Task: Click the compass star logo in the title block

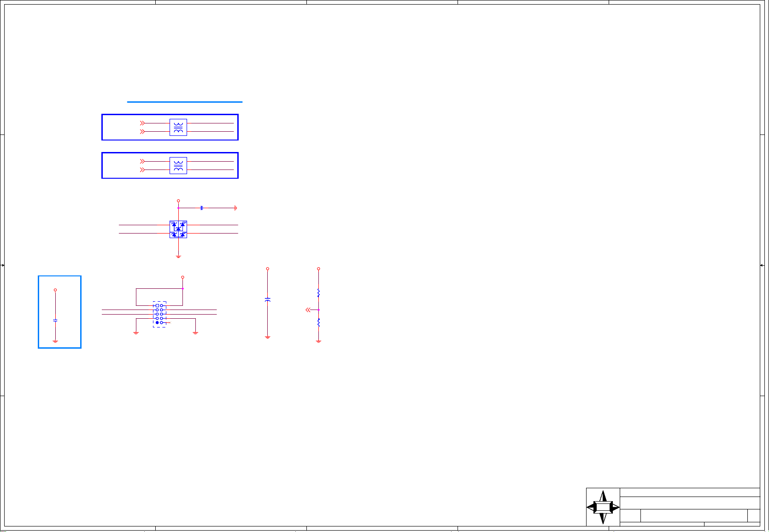Action: [x=603, y=507]
